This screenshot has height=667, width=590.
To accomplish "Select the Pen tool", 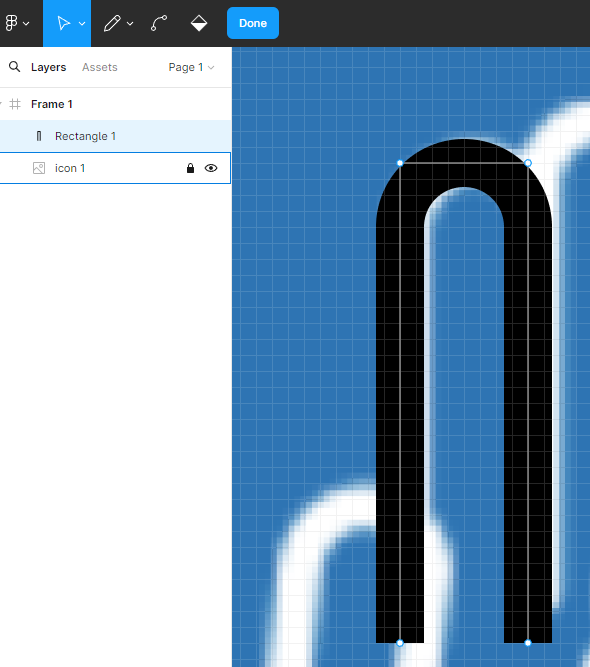I will 112,23.
